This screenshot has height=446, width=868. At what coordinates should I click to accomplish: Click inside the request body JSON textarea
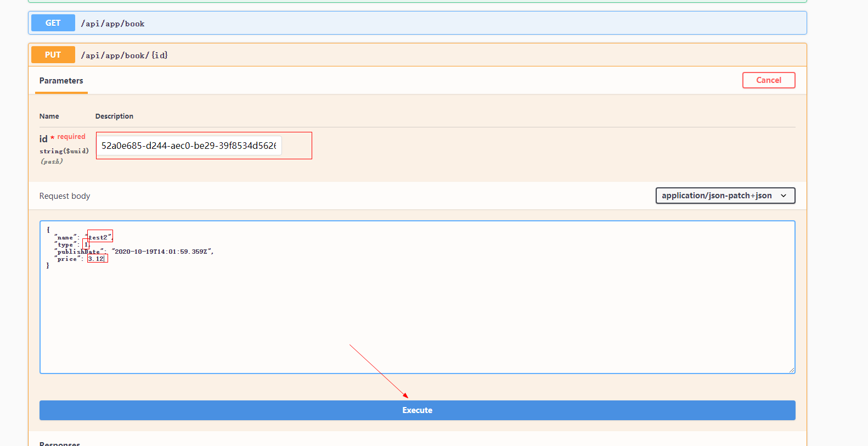[417, 297]
